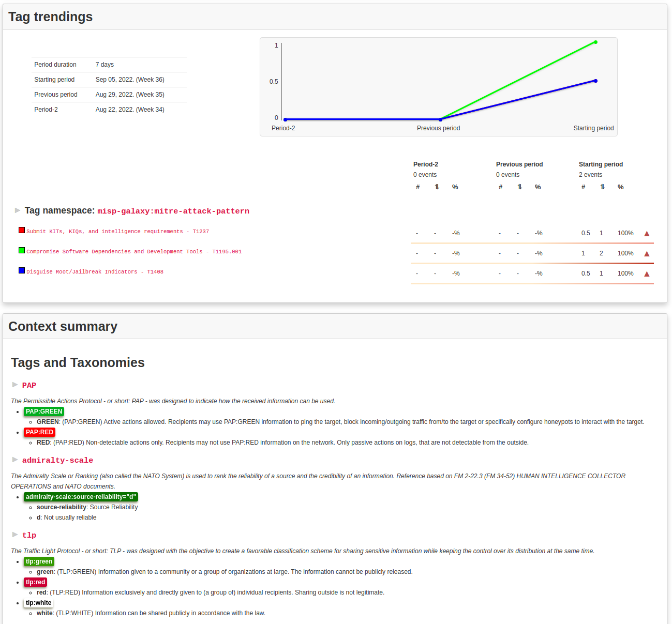This screenshot has height=624, width=672.
Task: Collapse the Tag namespace mitre-attack-pattern section
Action: click(x=18, y=210)
